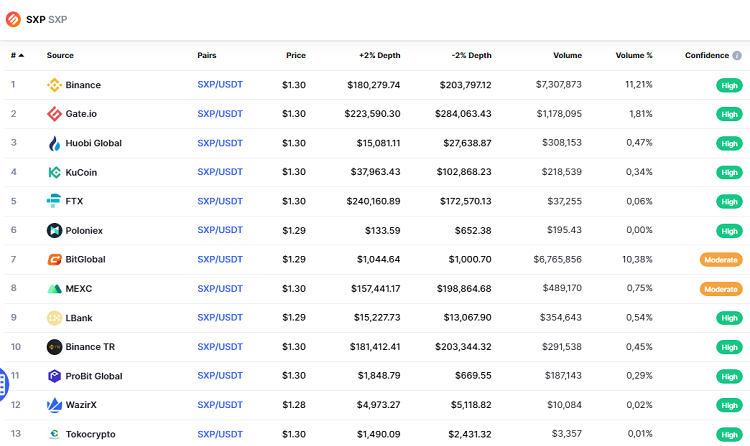
Task: Open Poloniex SXP/USDT pair link
Action: (220, 230)
